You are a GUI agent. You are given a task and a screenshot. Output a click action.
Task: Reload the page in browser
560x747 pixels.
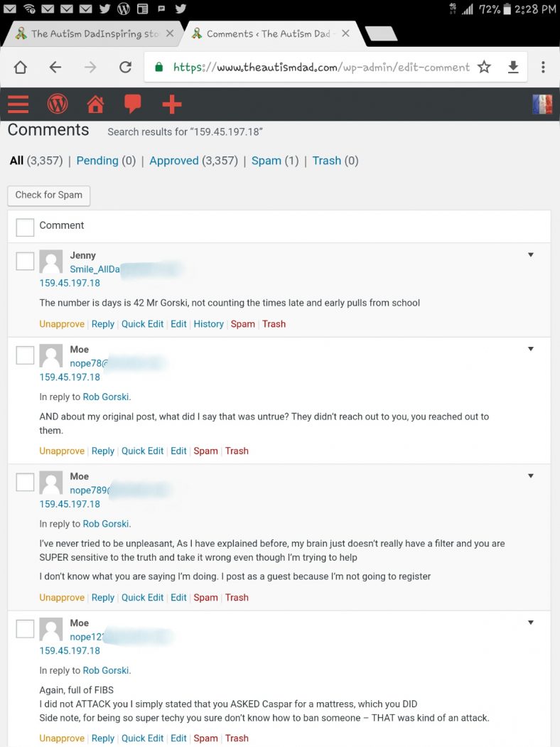coord(125,68)
